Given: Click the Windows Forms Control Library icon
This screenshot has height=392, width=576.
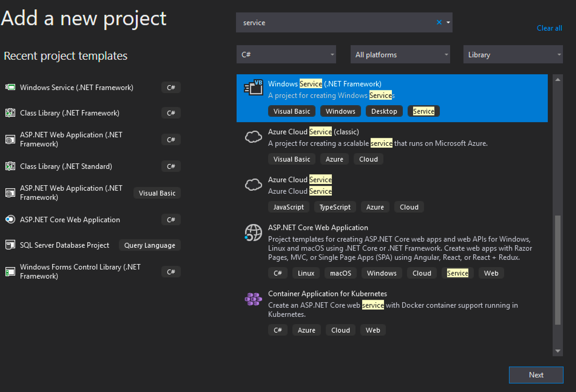Looking at the screenshot, I should click(x=10, y=272).
